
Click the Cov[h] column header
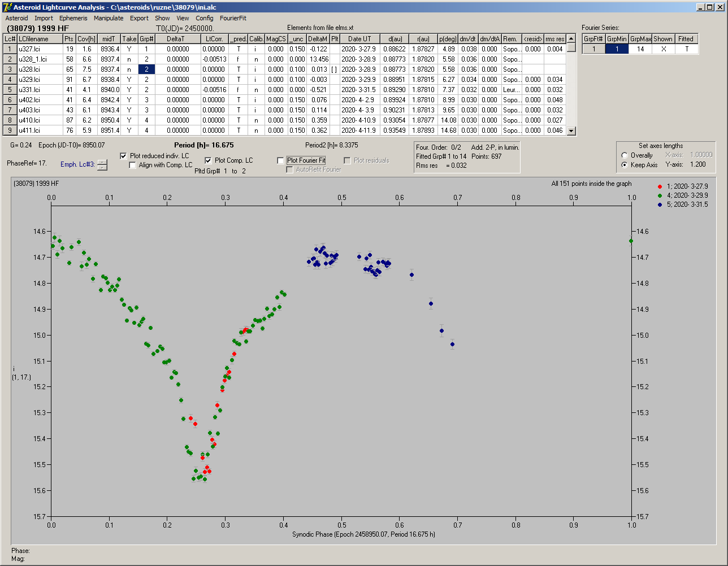[x=86, y=39]
